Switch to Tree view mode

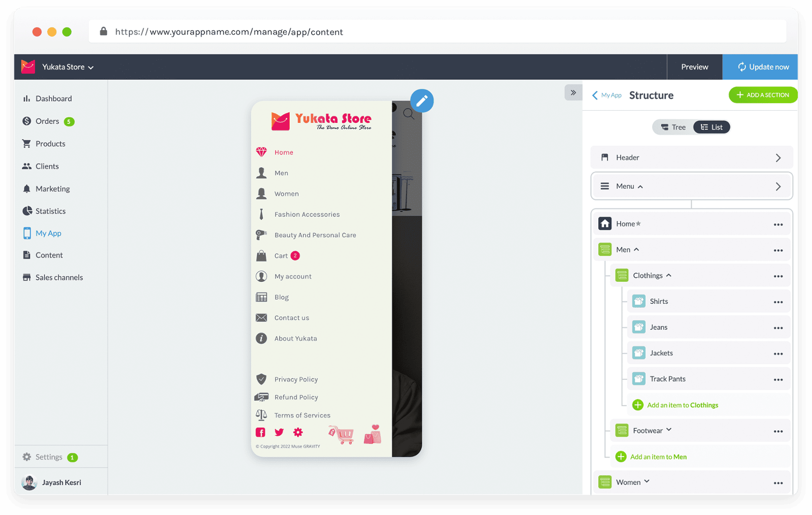673,127
